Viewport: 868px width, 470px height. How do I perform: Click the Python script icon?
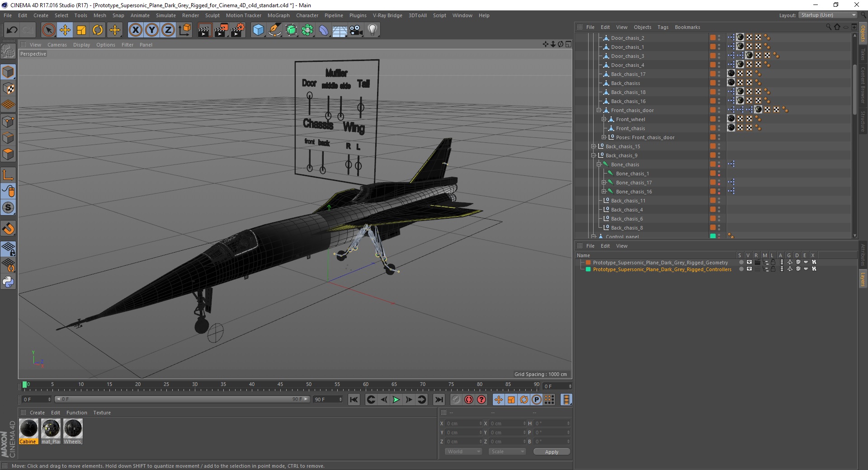click(x=8, y=282)
